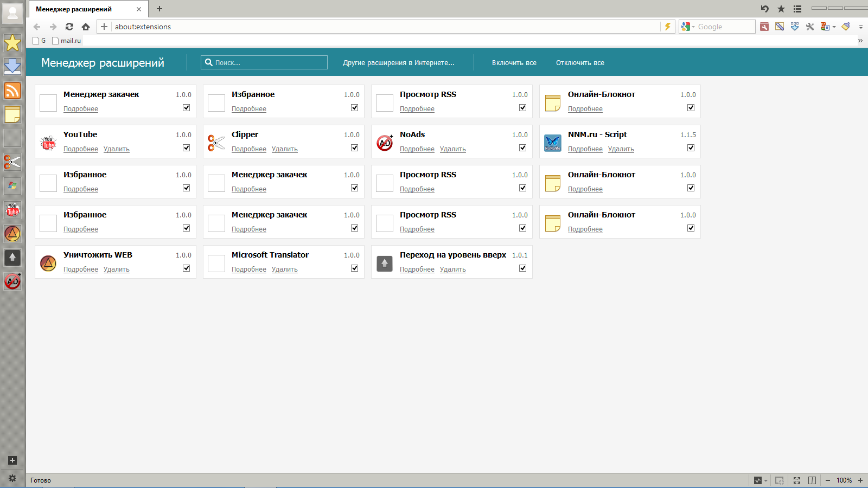Open a new tab with plus button
Viewport: 868px width, 488px height.
tap(159, 9)
